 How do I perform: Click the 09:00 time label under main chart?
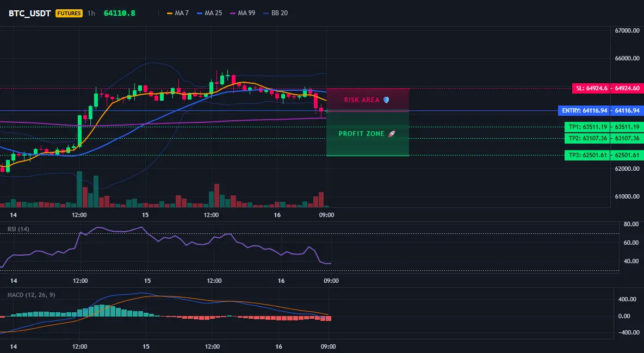coord(326,215)
